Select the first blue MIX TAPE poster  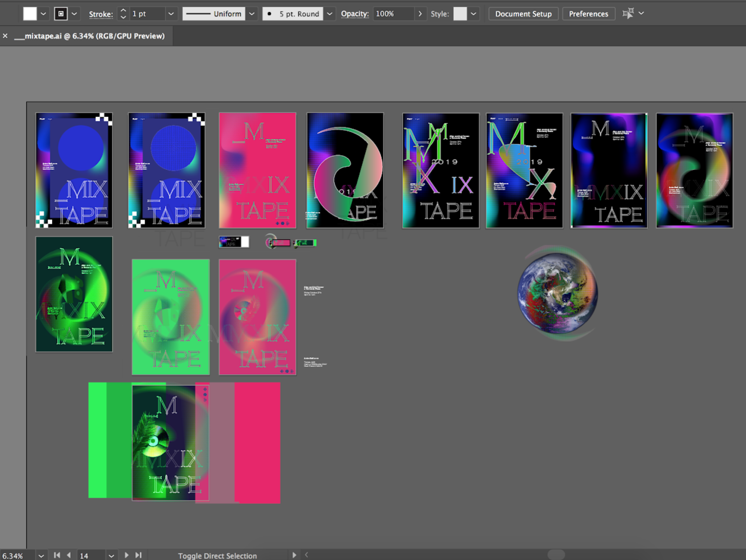(x=74, y=170)
